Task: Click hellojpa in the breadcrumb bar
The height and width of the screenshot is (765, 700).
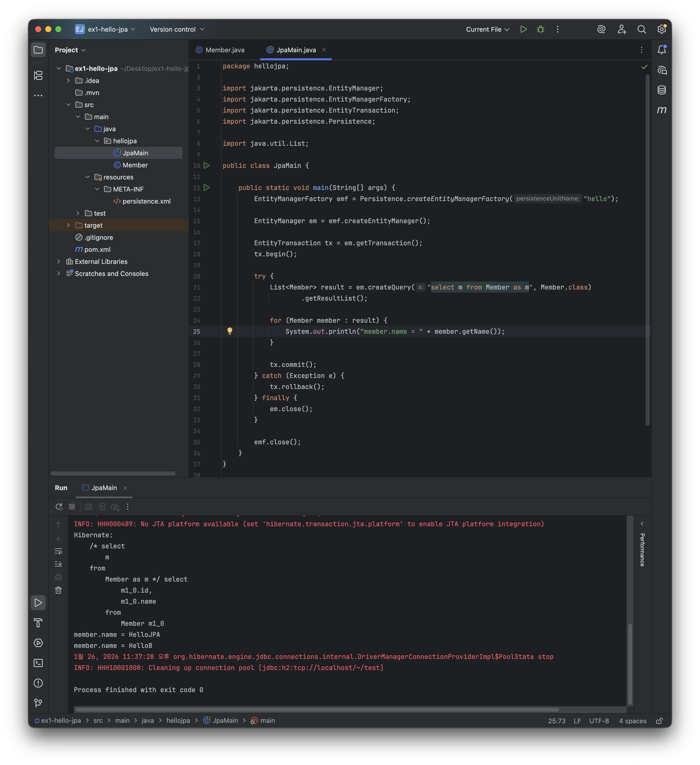Action: point(178,720)
